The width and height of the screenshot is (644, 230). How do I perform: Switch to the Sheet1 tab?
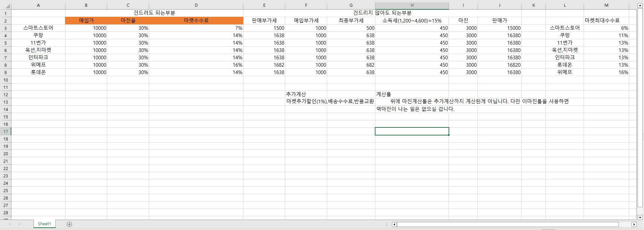pos(44,224)
